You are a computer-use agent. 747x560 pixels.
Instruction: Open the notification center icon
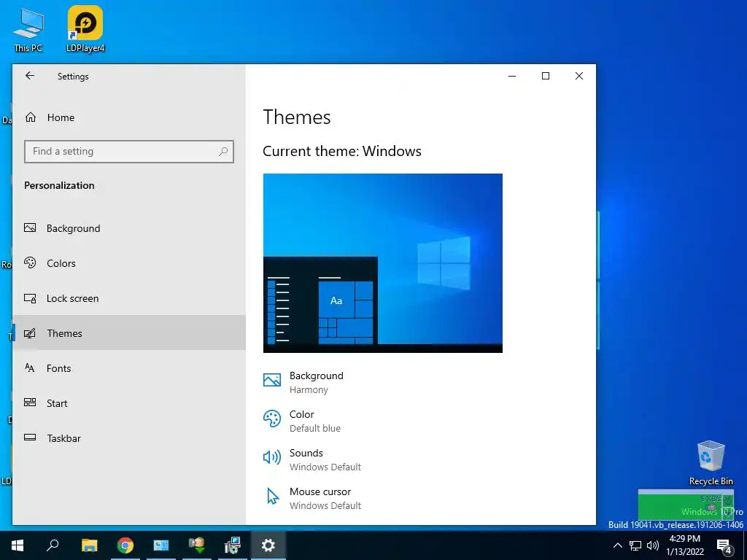click(724, 545)
